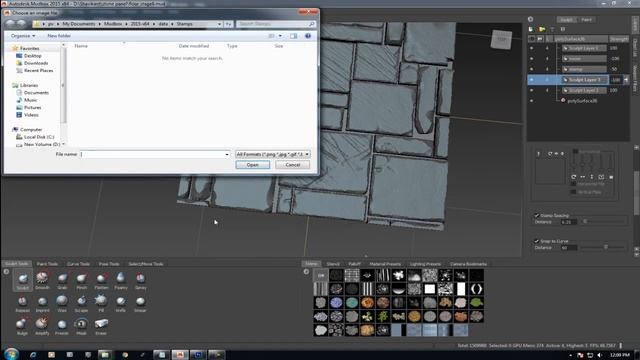Click the Windows Start button
The height and width of the screenshot is (360, 640).
tap(11, 354)
